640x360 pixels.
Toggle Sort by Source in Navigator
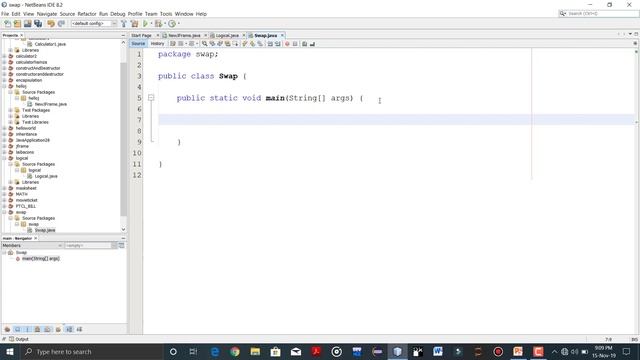click(x=79, y=329)
